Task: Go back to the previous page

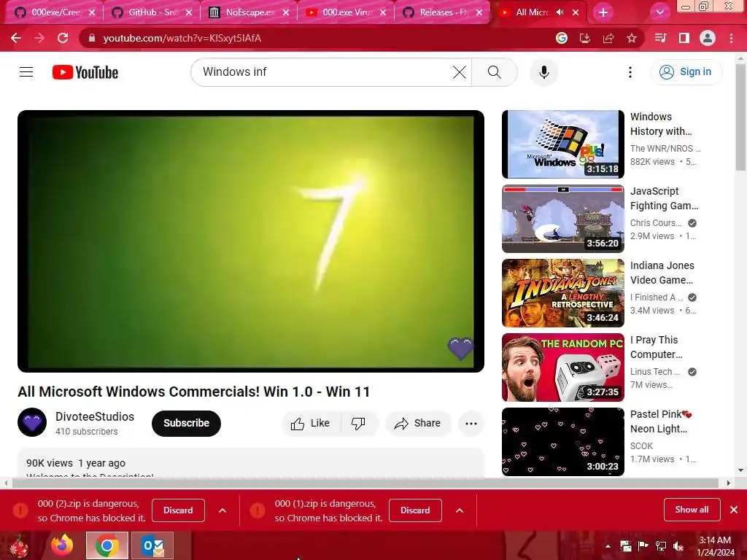Action: [16, 38]
